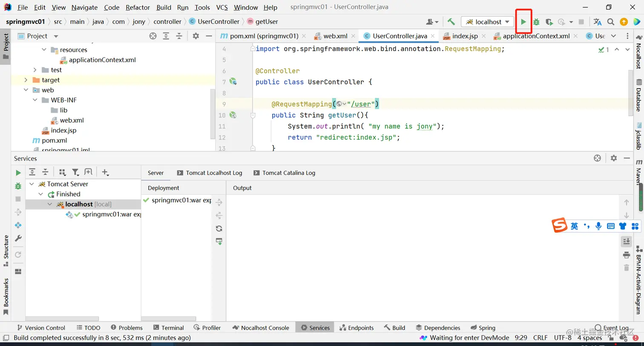Click the Add service plus icon
644x346 pixels.
pyautogui.click(x=105, y=172)
